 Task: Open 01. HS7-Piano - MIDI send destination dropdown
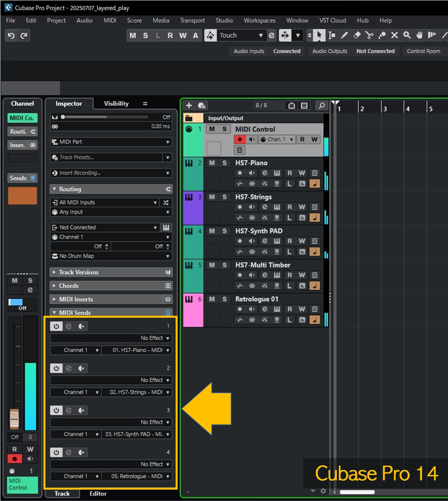[137, 350]
